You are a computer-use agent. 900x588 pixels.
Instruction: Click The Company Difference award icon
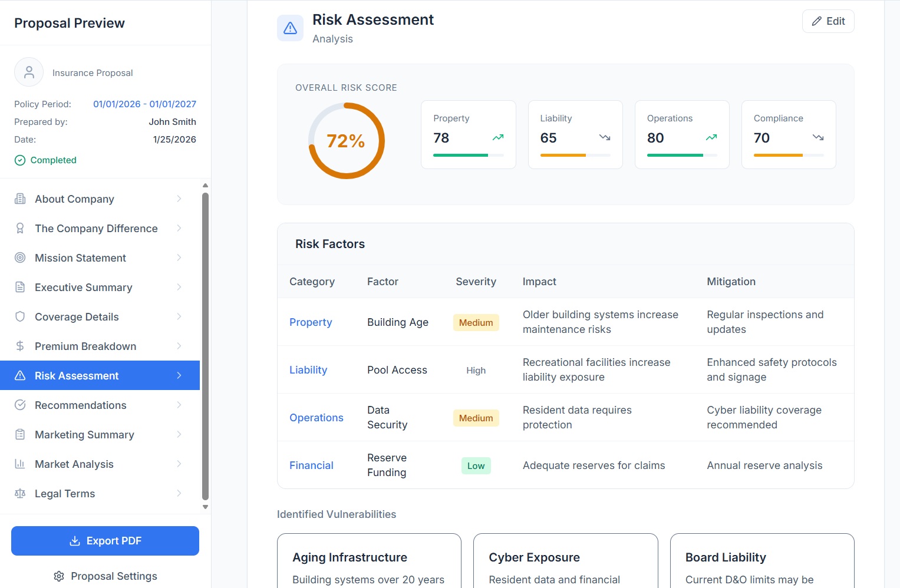pos(20,228)
